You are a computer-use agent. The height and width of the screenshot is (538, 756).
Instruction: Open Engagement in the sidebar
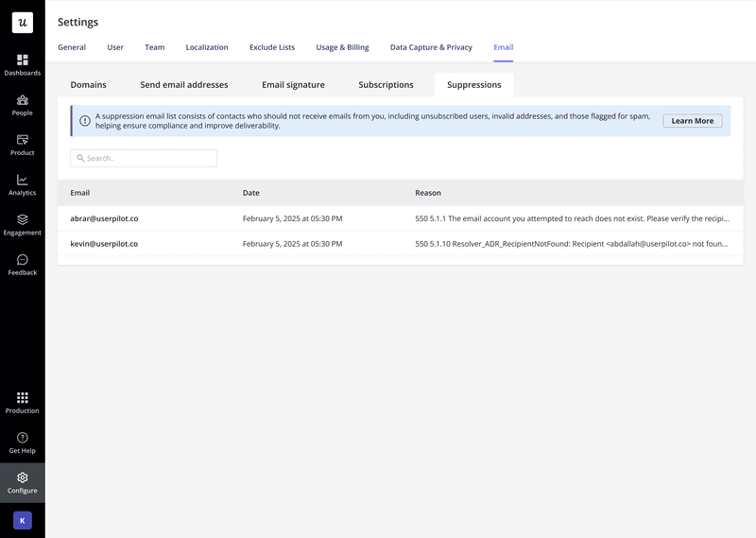tap(22, 225)
